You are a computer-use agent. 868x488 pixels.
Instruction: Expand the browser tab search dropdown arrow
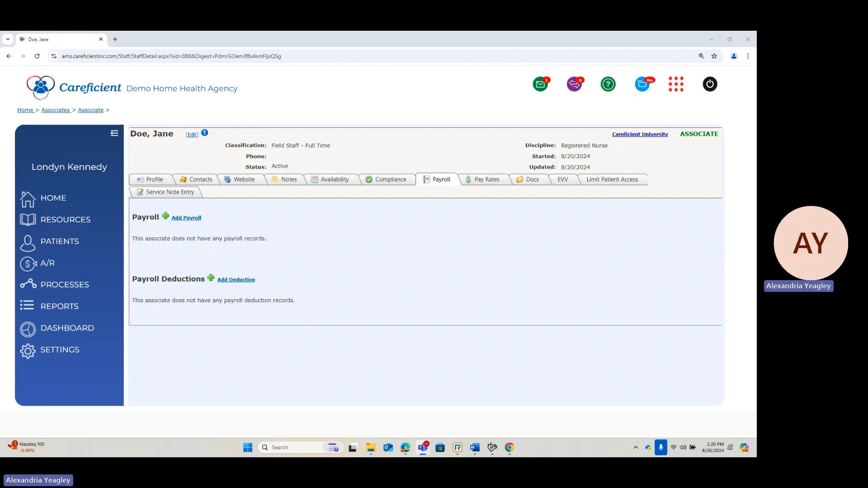[8, 39]
